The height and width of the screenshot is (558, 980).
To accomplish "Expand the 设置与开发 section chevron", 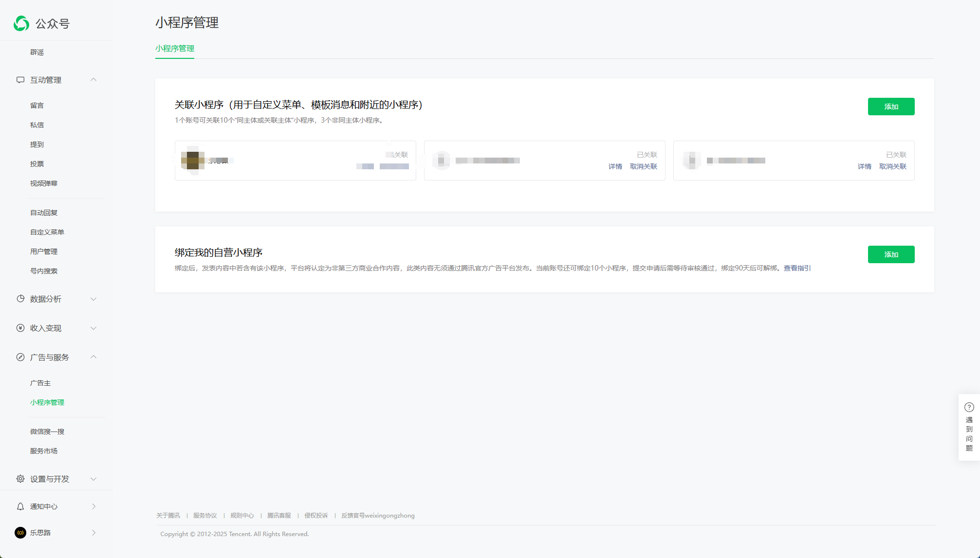I will point(93,479).
